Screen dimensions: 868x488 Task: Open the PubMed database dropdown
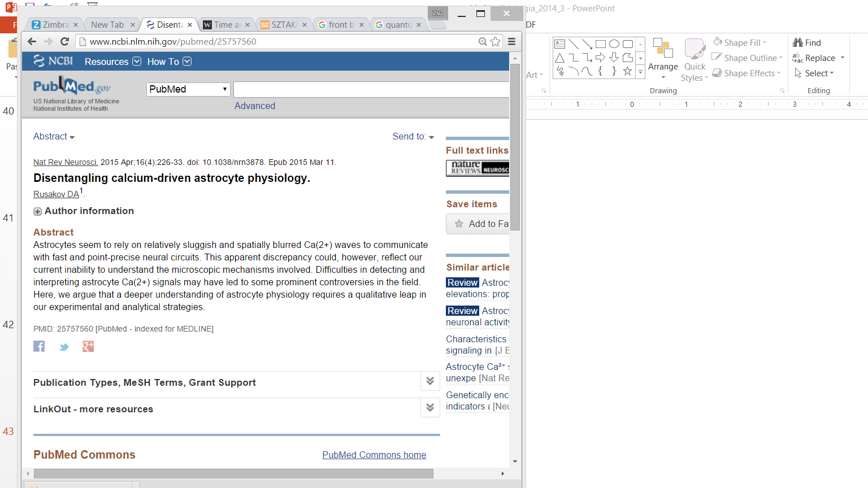click(188, 89)
